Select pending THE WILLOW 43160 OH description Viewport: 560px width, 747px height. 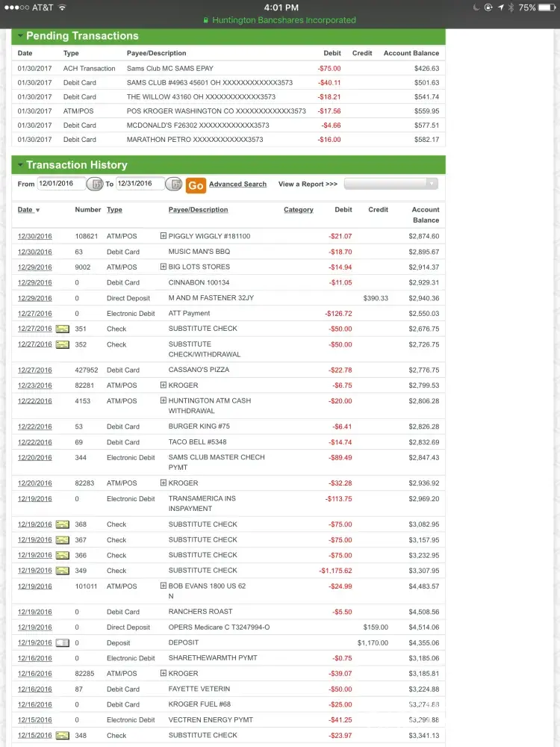coord(201,96)
